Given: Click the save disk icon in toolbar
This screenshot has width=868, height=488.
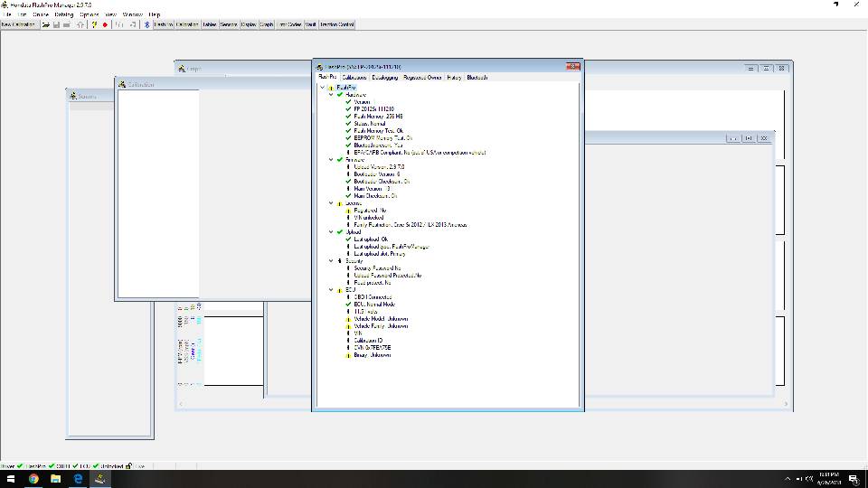Looking at the screenshot, I should pos(56,24).
